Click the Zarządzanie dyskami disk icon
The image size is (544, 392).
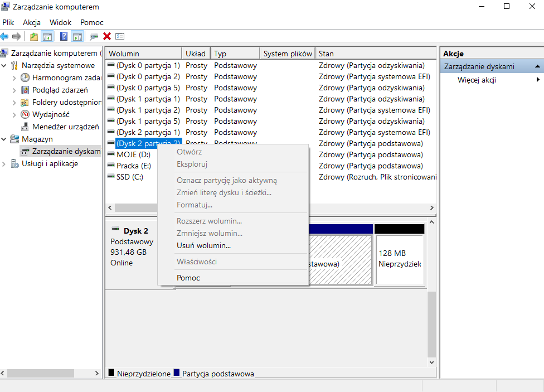coord(25,151)
